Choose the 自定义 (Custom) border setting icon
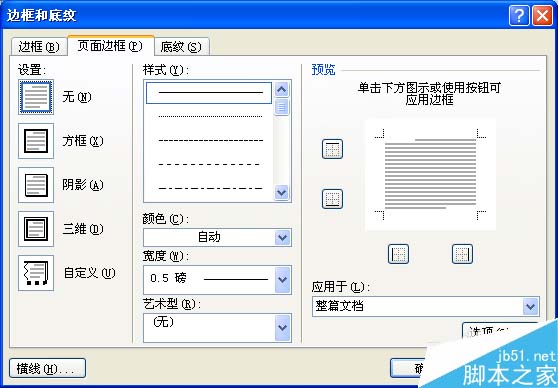This screenshot has width=558, height=388. (36, 273)
